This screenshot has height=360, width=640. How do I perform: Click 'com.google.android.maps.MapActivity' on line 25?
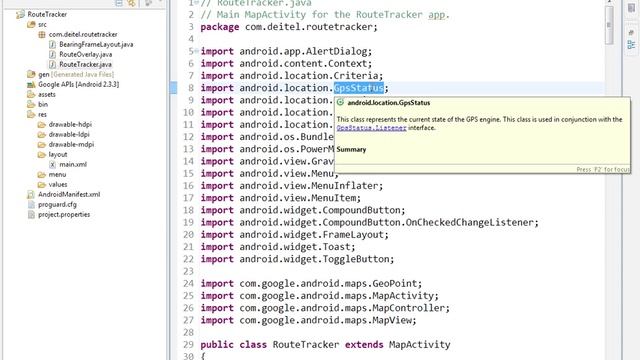337,296
